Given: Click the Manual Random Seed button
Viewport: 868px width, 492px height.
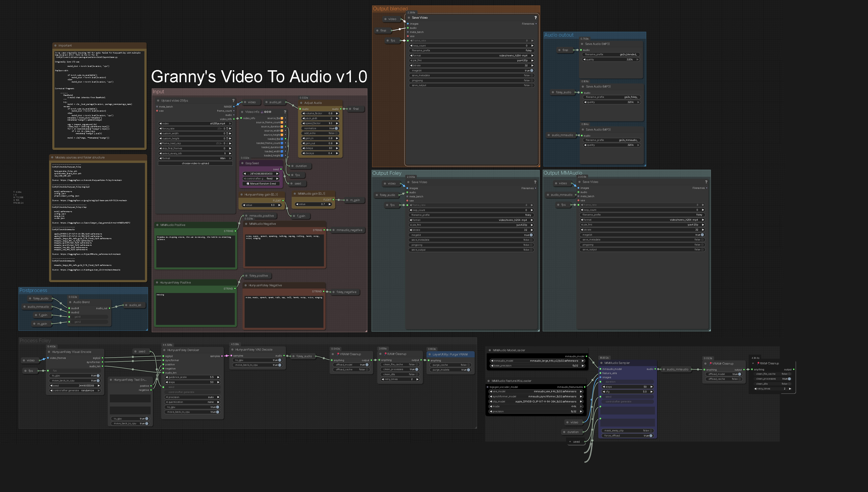Looking at the screenshot, I should tap(261, 184).
